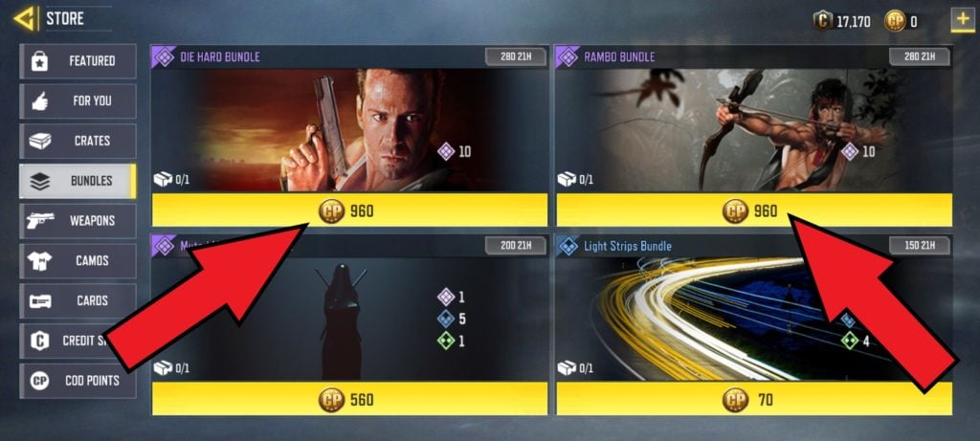
Task: Buy Rambo Bundle for 960 CP
Action: [x=754, y=210]
